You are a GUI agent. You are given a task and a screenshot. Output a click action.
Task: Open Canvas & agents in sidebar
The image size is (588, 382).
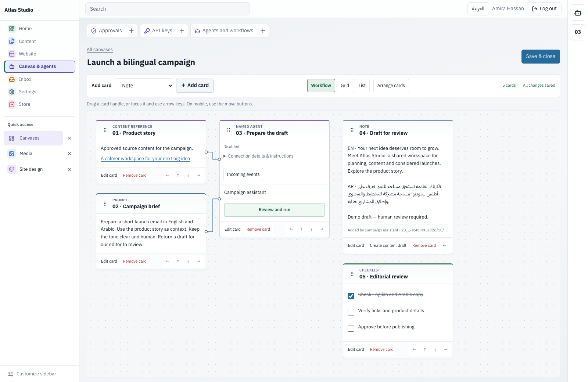pyautogui.click(x=40, y=66)
